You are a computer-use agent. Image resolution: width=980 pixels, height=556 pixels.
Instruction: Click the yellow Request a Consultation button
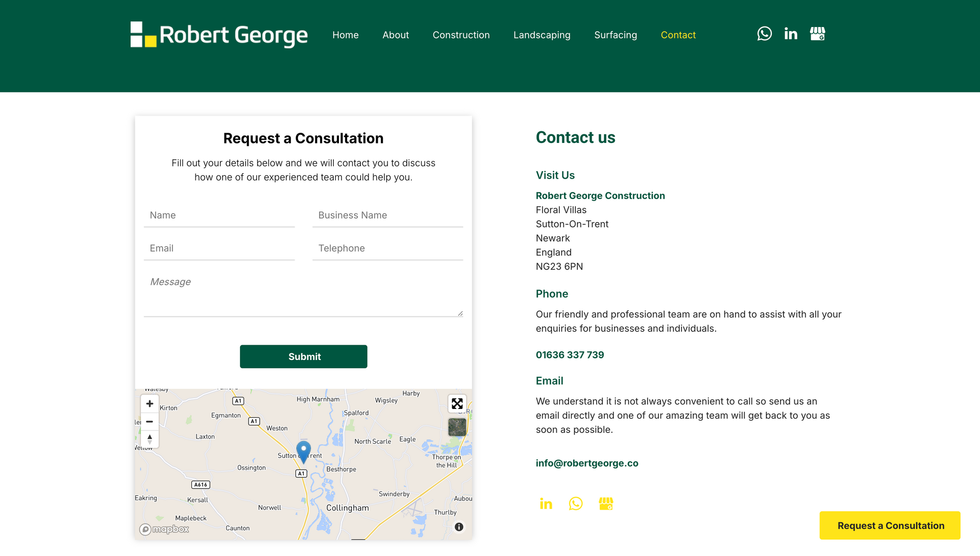[890, 525]
